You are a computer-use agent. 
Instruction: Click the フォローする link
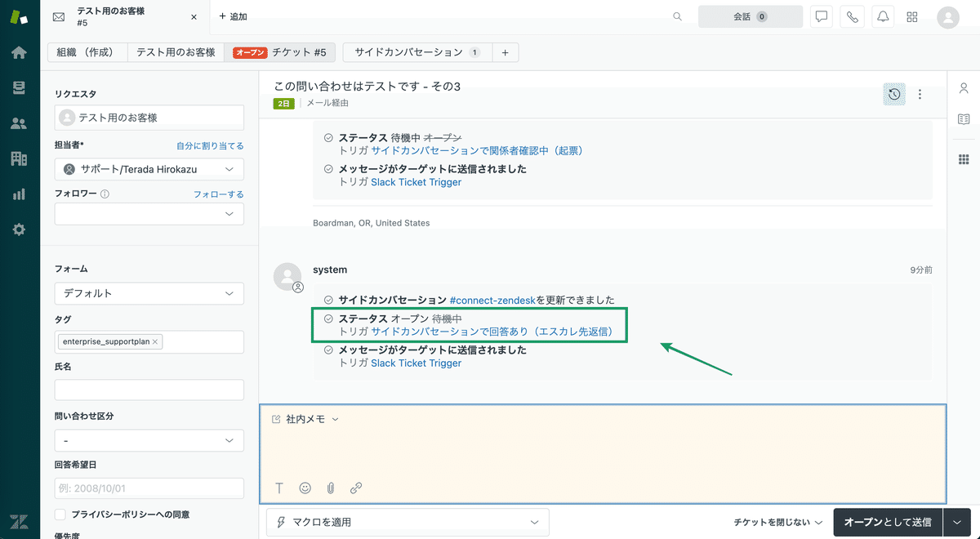tap(218, 194)
